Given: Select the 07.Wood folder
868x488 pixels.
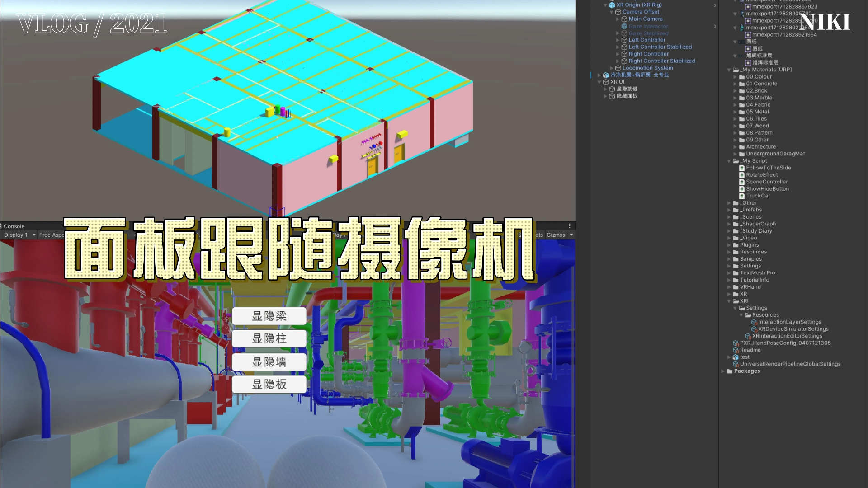Looking at the screenshot, I should tap(757, 126).
